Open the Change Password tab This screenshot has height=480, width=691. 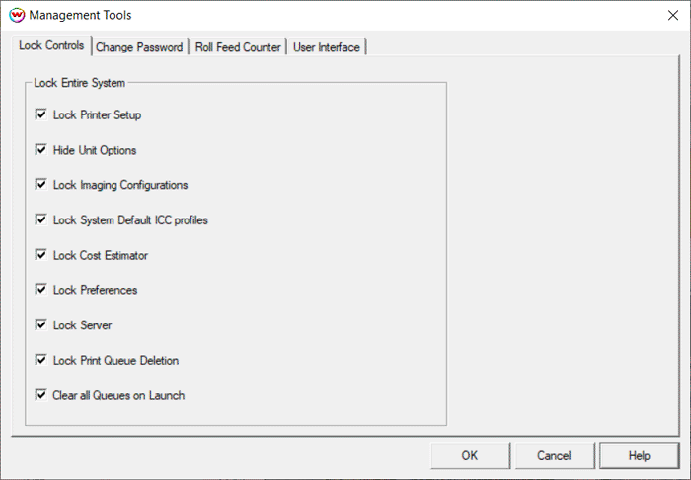[x=139, y=47]
